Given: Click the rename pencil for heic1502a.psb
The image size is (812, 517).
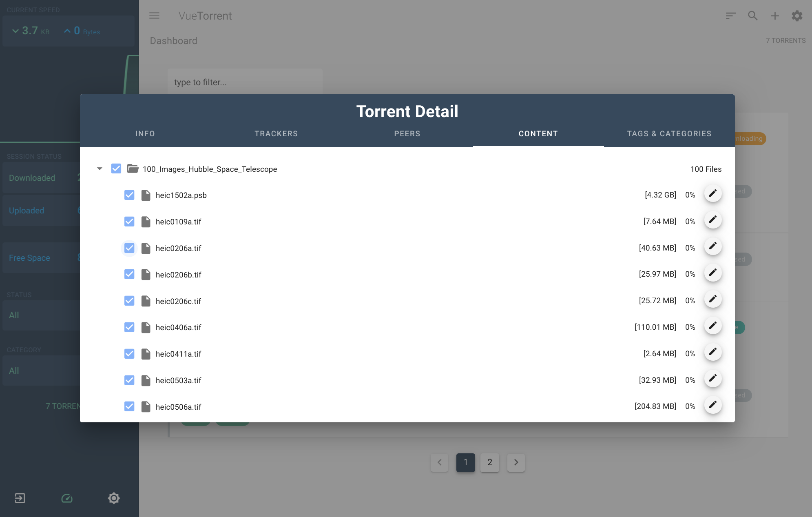Looking at the screenshot, I should (712, 193).
